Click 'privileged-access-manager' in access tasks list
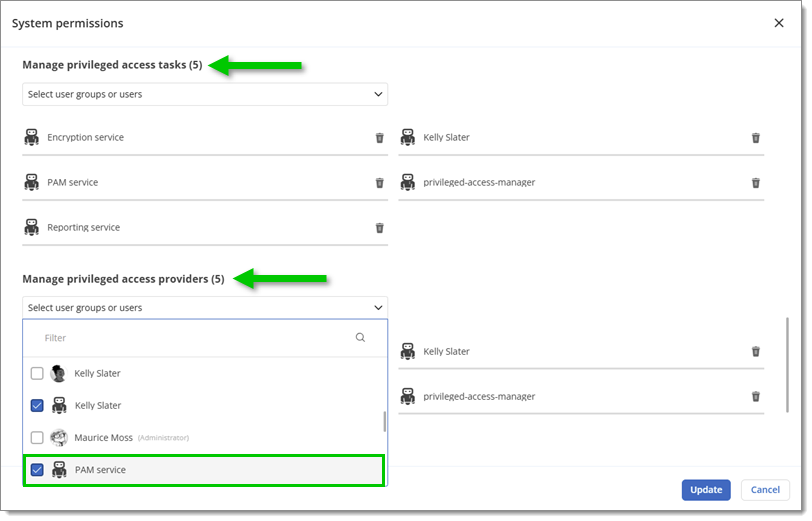The height and width of the screenshot is (521, 812). point(479,182)
